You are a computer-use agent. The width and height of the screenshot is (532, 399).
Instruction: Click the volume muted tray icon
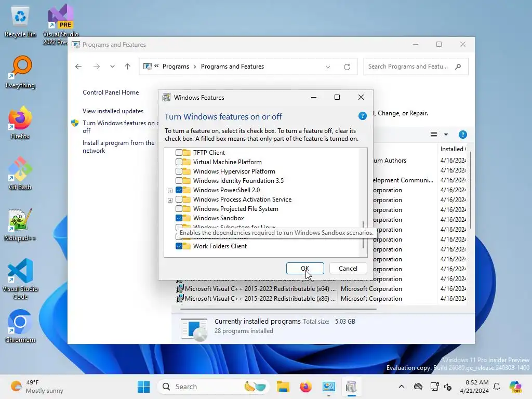click(448, 387)
